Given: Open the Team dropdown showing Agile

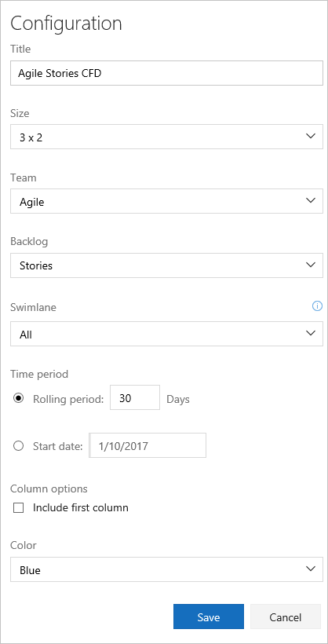Looking at the screenshot, I should click(166, 201).
